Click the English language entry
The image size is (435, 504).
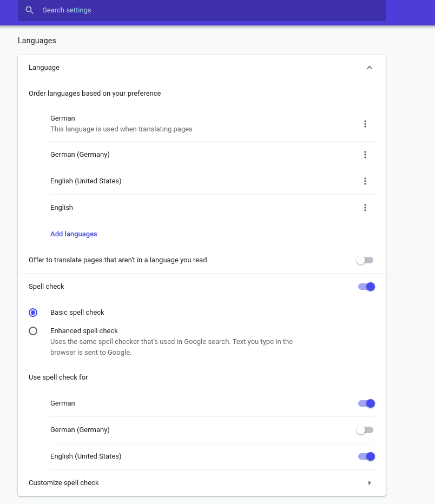[x=62, y=208]
